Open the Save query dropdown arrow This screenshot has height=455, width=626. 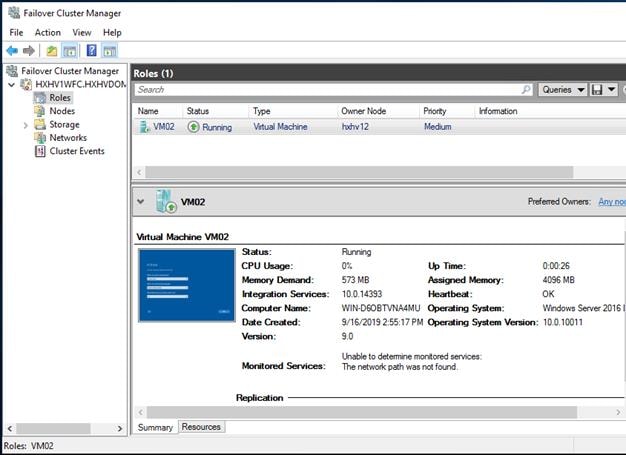click(x=612, y=89)
